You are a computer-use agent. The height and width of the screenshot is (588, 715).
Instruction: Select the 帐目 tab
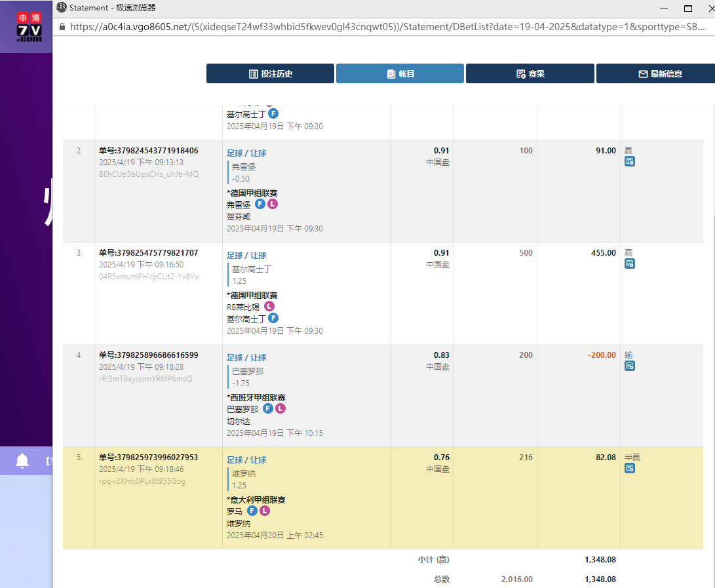(x=400, y=73)
